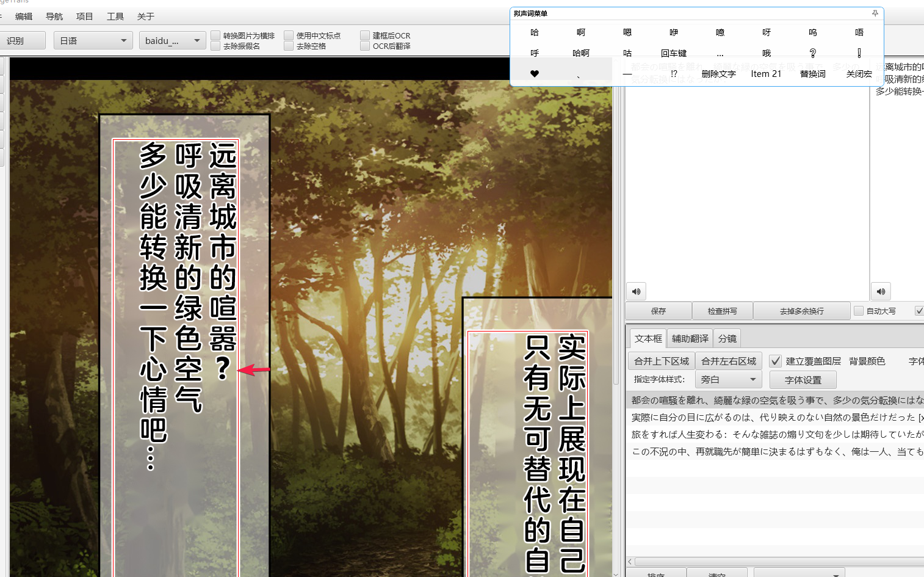This screenshot has height=577, width=924.
Task: Open the 旁白 font style dropdown
Action: [729, 379]
